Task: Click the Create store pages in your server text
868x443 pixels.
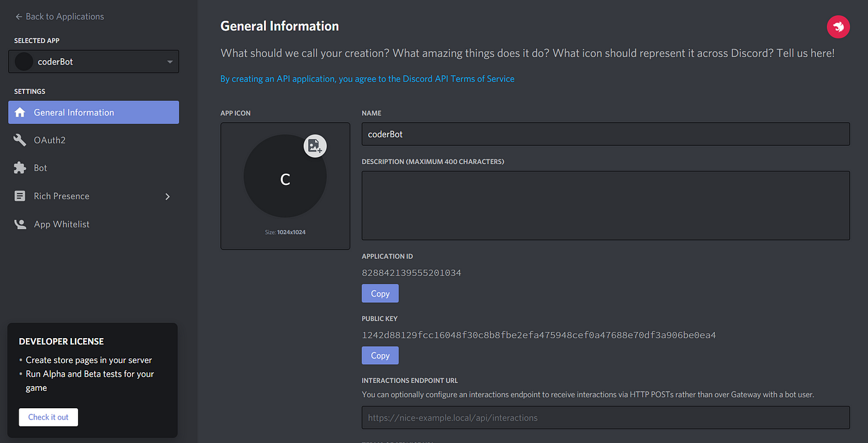Action: 89,360
